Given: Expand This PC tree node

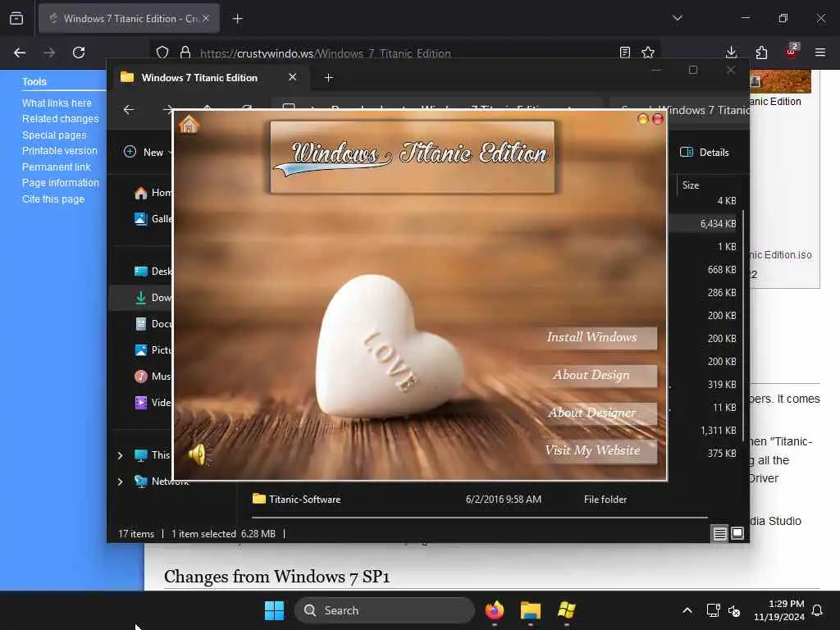Looking at the screenshot, I should (120, 455).
